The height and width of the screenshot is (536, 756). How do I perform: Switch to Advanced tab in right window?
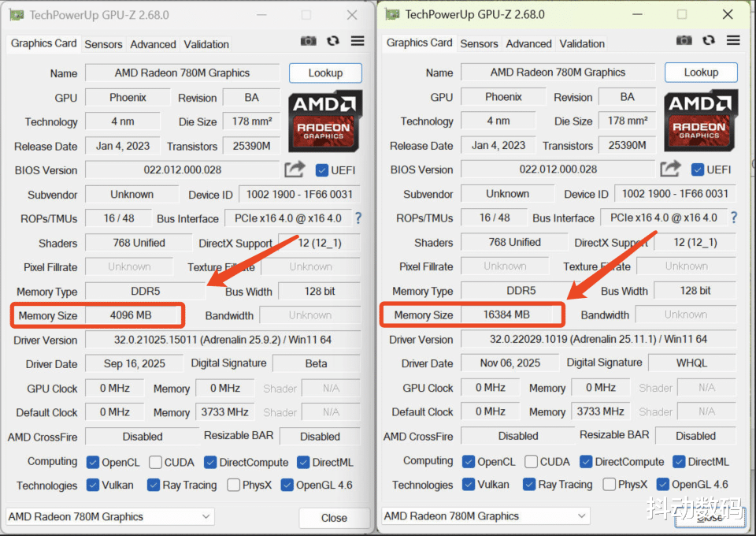tap(528, 44)
